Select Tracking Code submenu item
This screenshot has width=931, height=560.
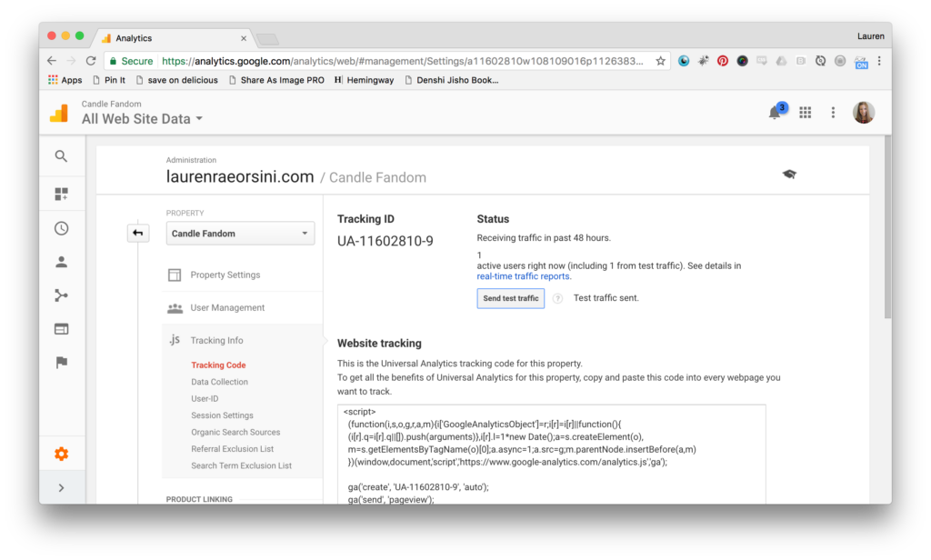pos(218,365)
